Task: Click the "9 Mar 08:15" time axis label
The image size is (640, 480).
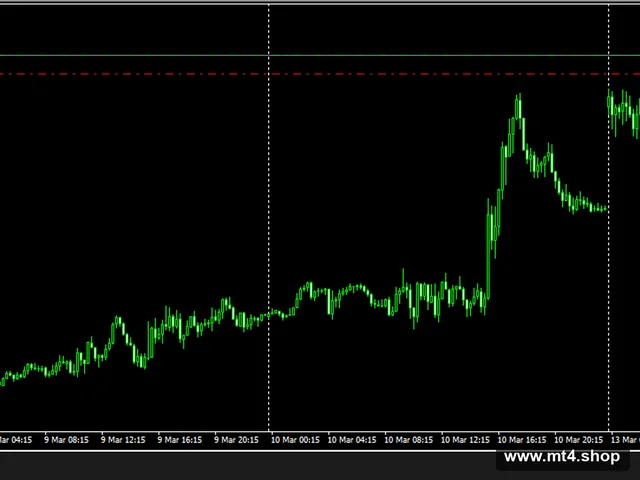Action: coord(67,440)
